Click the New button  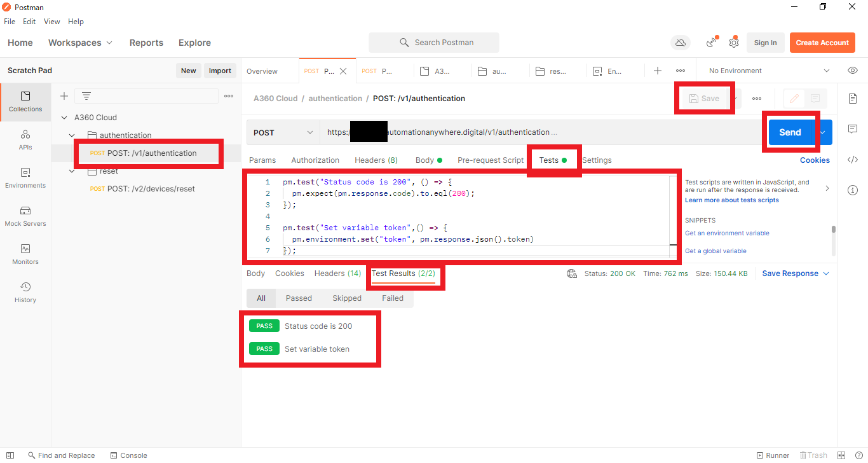point(188,71)
